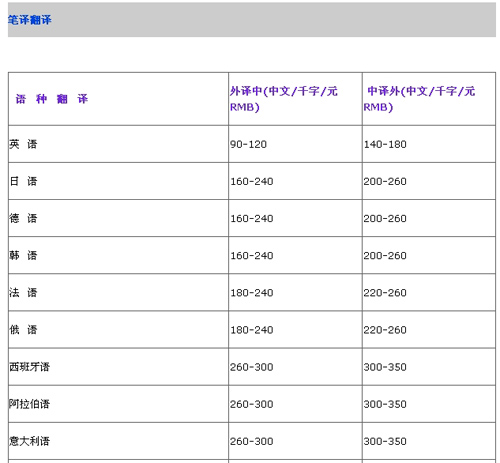Click 260-300 in the 意大利语 row

tap(252, 441)
